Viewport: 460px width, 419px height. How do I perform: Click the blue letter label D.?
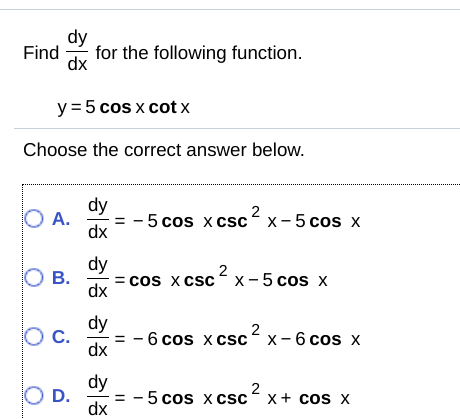pos(61,396)
